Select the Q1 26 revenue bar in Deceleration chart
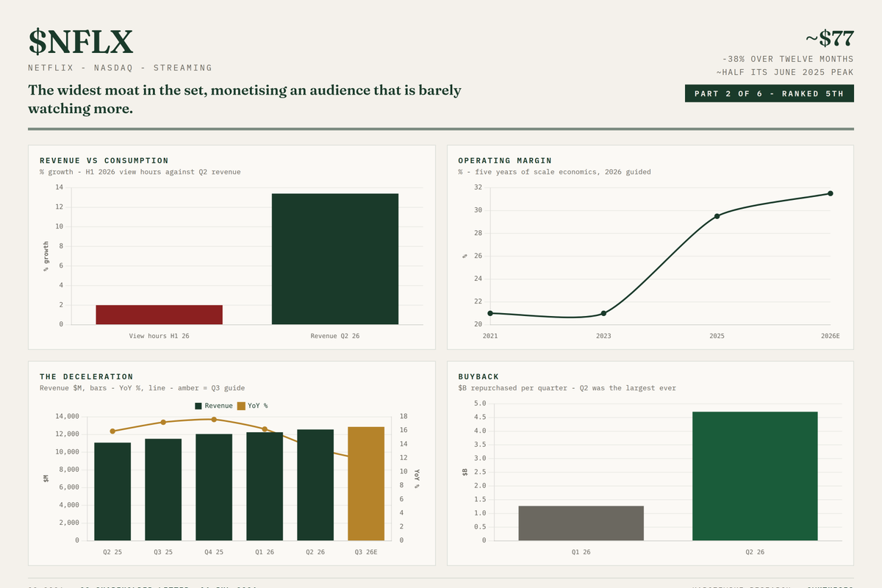The width and height of the screenshot is (882, 588). 265,486
